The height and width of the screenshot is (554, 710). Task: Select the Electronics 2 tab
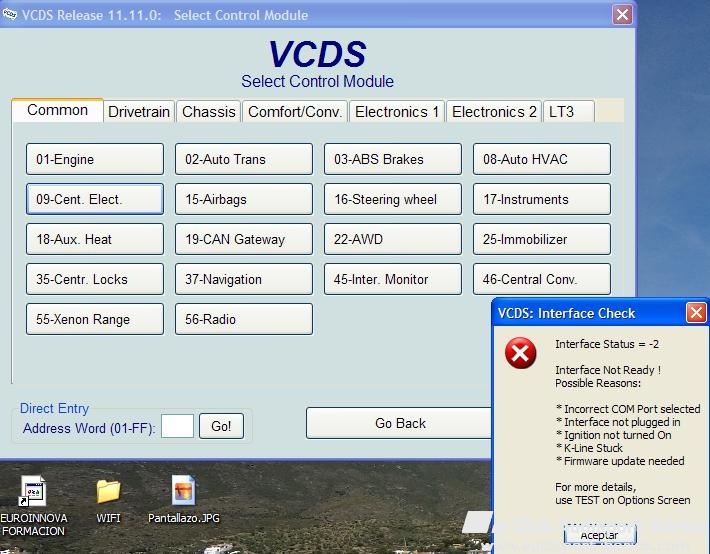point(494,112)
